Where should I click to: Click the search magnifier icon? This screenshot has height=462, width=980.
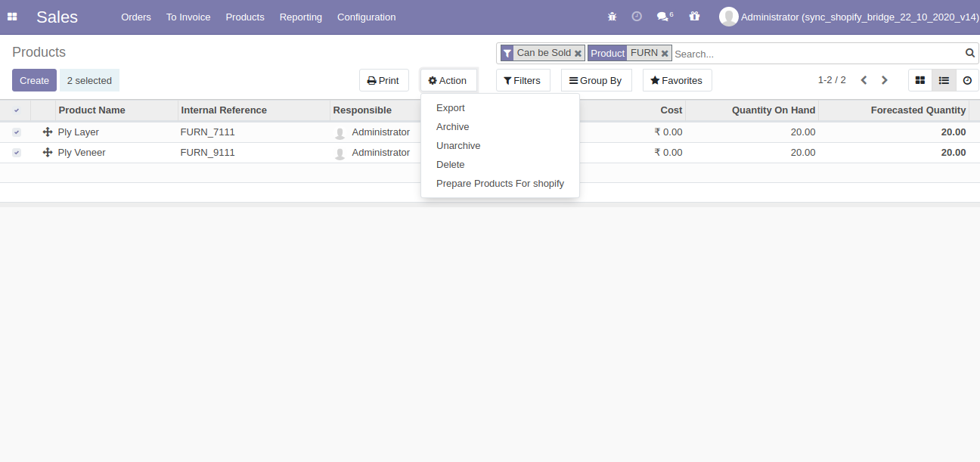click(970, 53)
